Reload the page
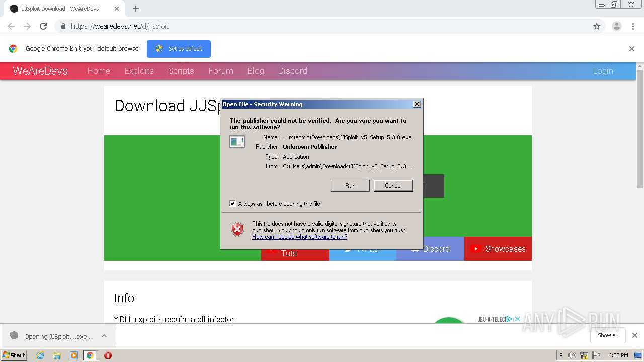Viewport: 644px width, 362px height. point(43,26)
